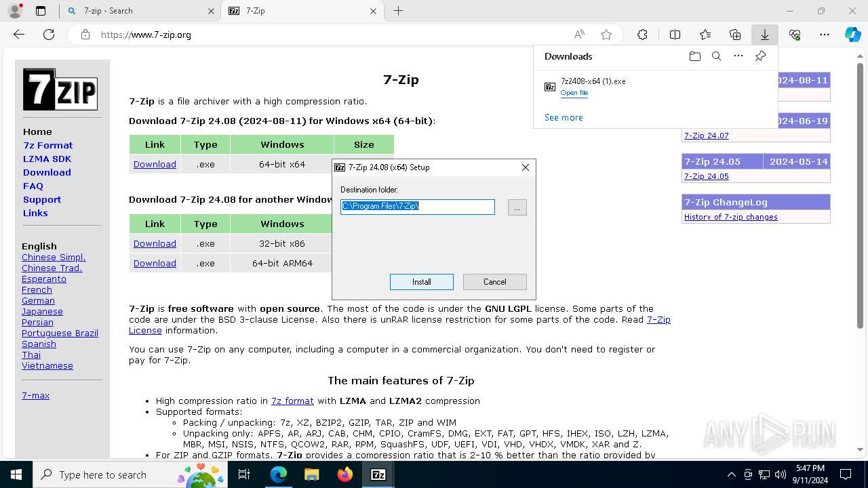This screenshot has width=868, height=488.
Task: Open the 7z format features link
Action: point(292,401)
